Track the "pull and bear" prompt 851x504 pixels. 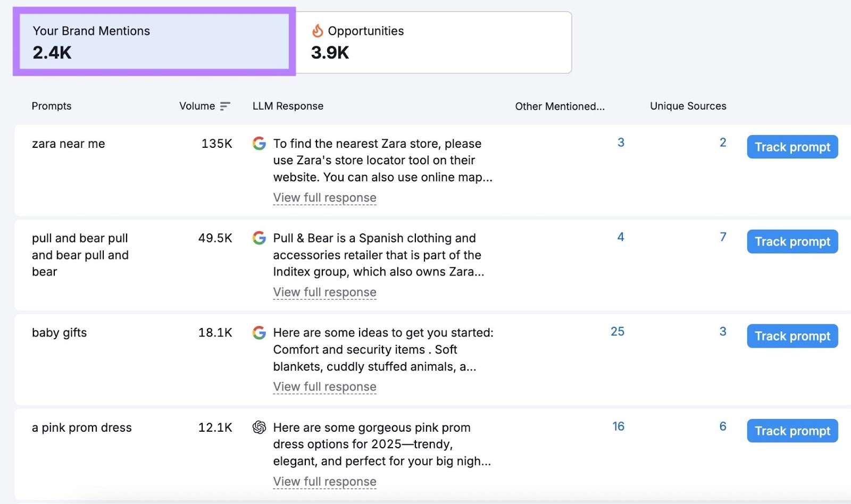[792, 241]
